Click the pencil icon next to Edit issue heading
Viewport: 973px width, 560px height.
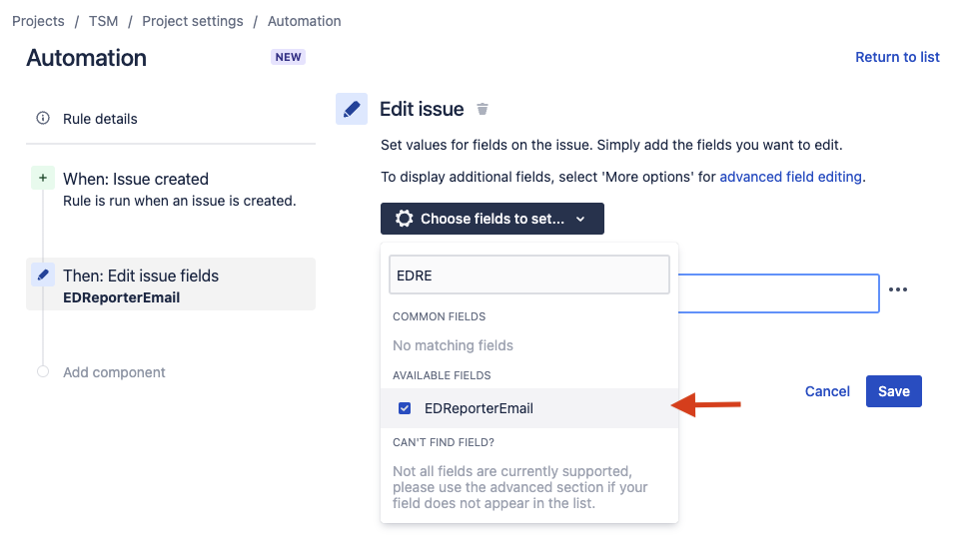pyautogui.click(x=351, y=109)
